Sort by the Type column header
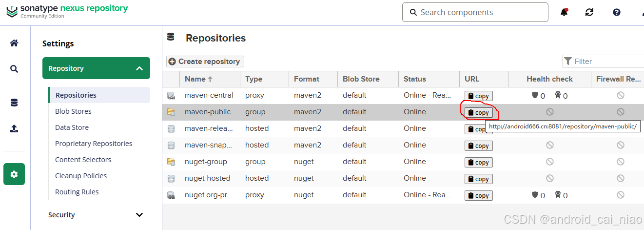 (264, 79)
